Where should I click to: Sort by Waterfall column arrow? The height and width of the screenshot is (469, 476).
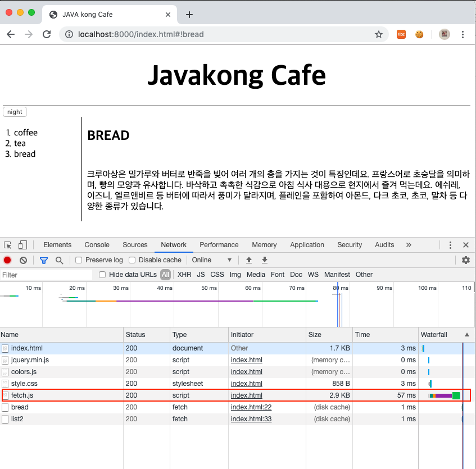(x=467, y=335)
